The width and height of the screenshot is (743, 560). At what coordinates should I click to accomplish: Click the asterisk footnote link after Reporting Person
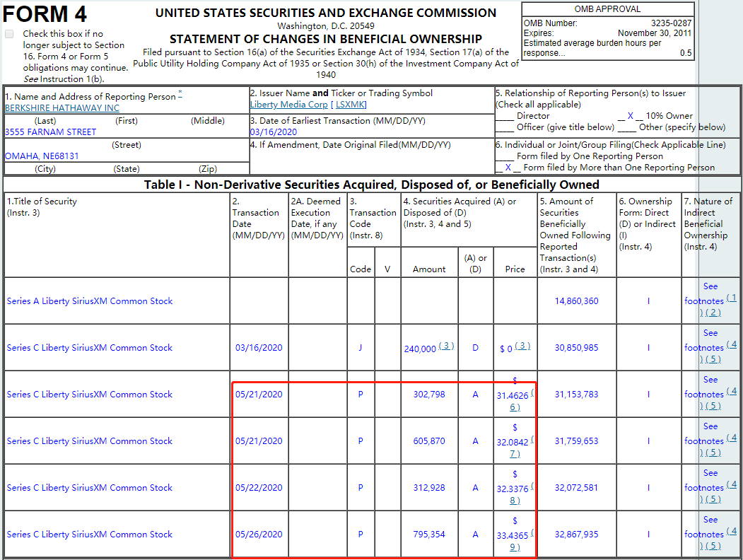(x=180, y=93)
